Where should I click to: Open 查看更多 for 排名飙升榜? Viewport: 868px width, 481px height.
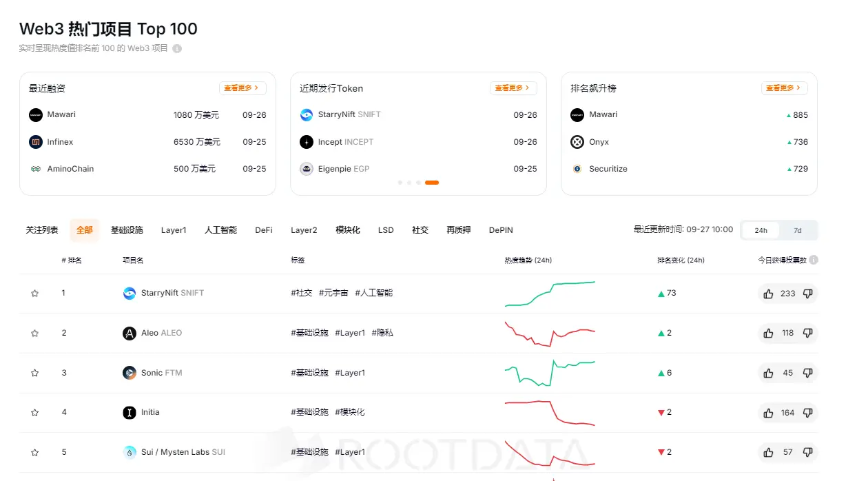pos(784,88)
